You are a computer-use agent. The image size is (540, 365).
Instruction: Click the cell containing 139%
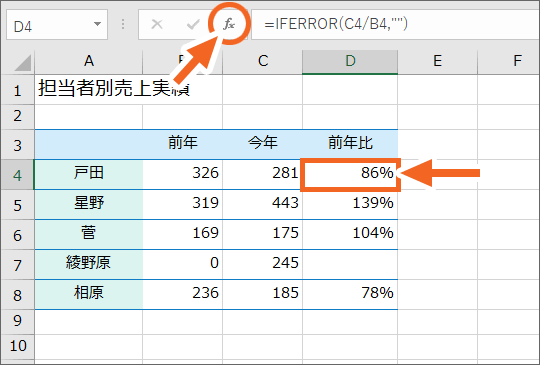coord(350,205)
